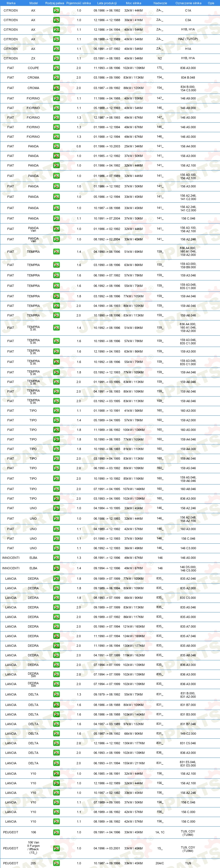Screen dimensions: 220x868
Task: Click fuel icon in INNOCENTI ELBA 1.3 row
Action: click(x=56, y=558)
